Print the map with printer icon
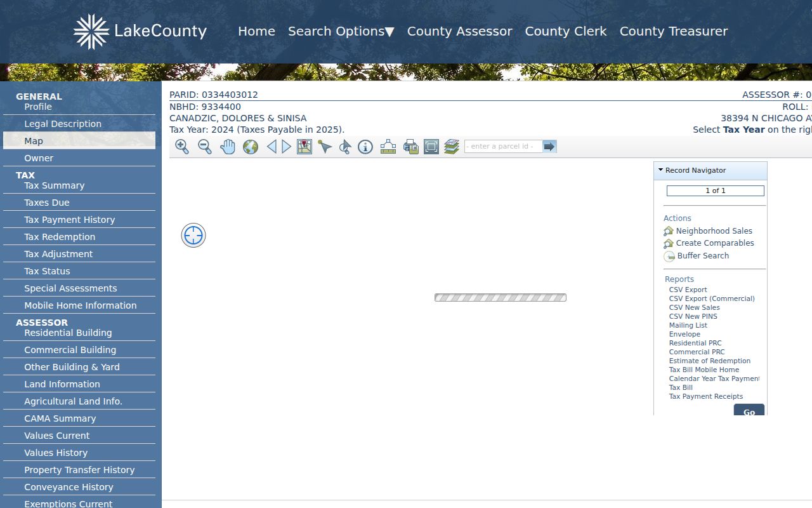The image size is (812, 508). [411, 147]
